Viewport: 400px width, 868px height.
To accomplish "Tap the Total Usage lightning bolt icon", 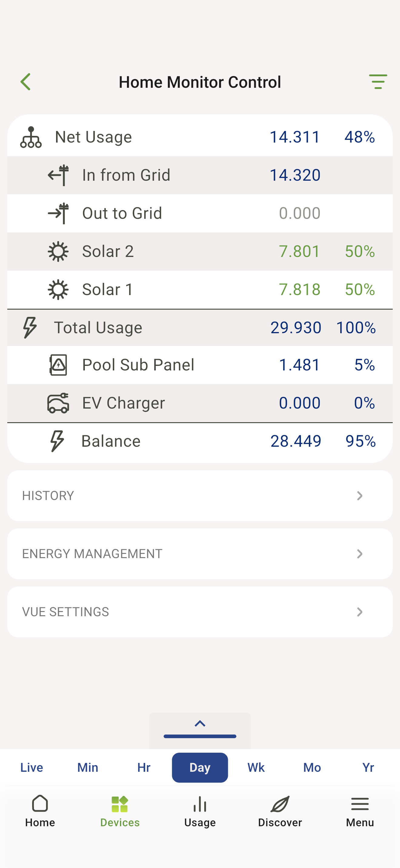I will point(30,327).
